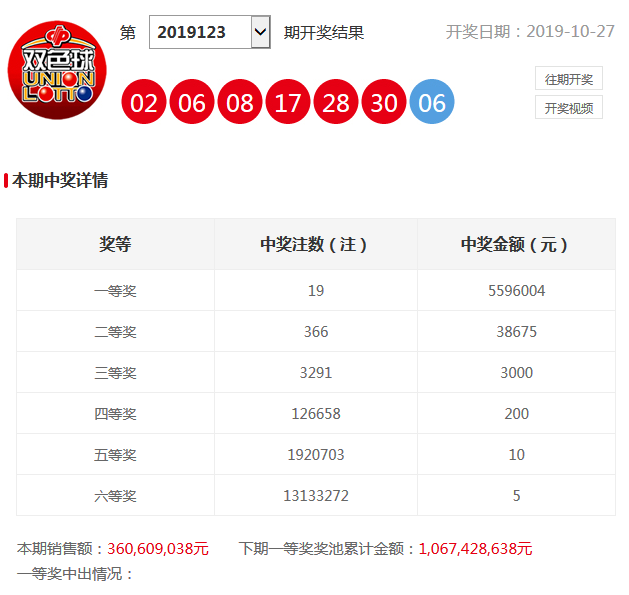Click red ball number 28

click(336, 102)
